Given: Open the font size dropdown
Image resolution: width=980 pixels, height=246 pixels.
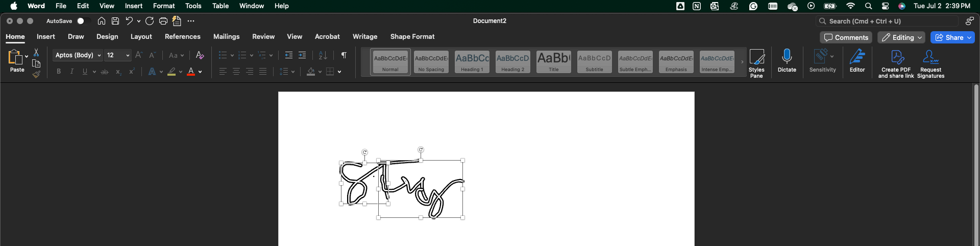Looking at the screenshot, I should (x=118, y=55).
